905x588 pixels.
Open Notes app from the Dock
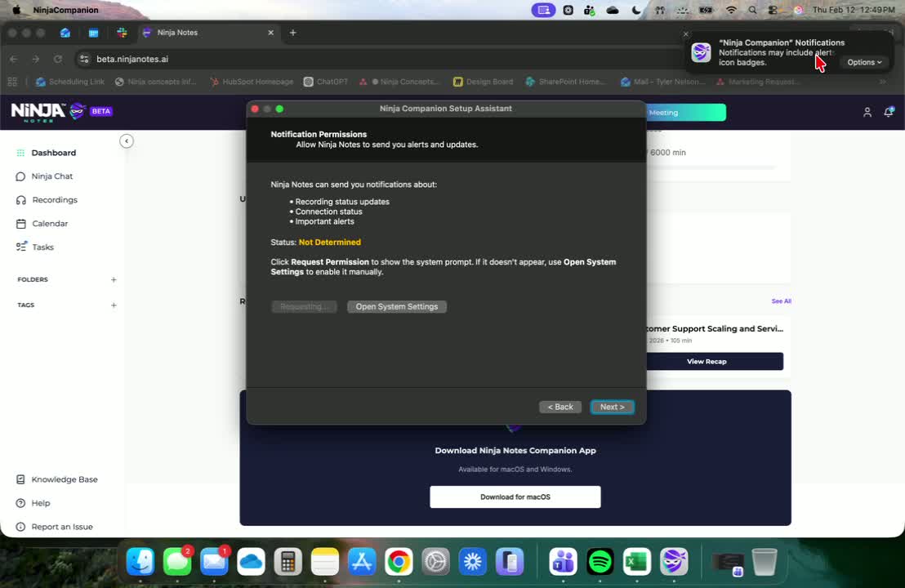pos(325,561)
